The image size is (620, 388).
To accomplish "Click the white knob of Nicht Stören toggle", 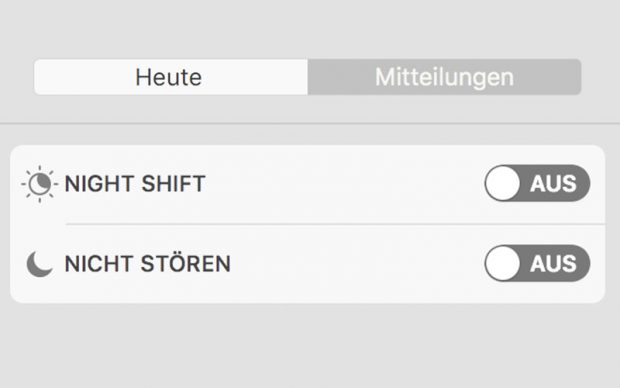I will click(503, 263).
